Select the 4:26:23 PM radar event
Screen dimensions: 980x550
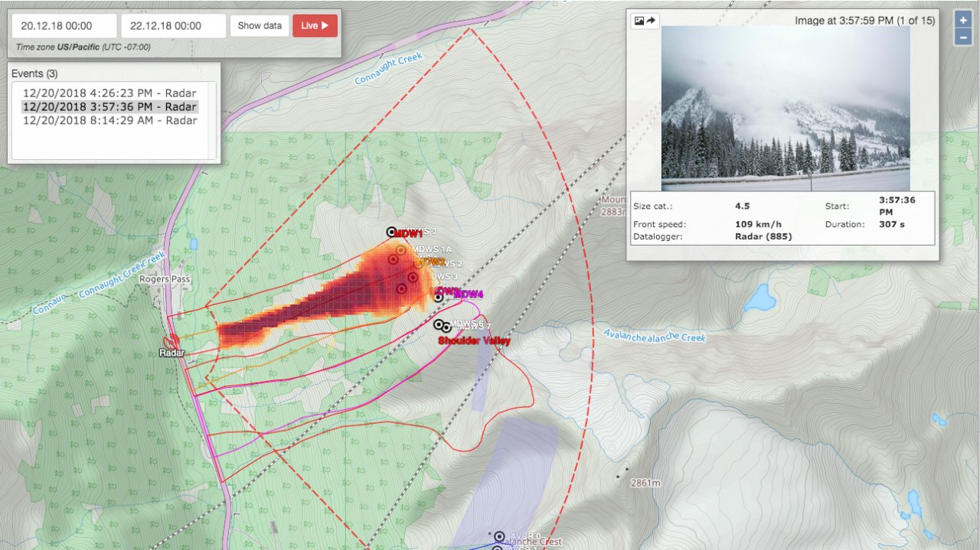[x=109, y=93]
